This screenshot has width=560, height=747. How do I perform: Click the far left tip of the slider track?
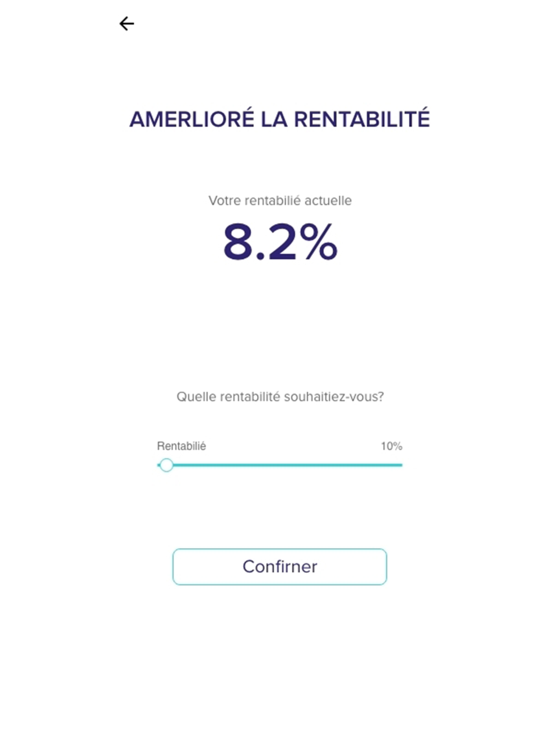coord(158,465)
